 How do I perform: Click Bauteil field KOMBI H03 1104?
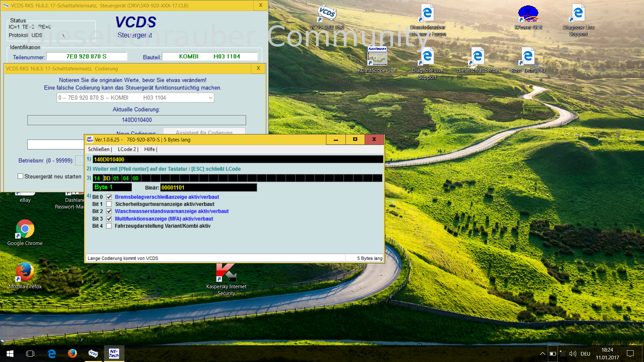210,57
